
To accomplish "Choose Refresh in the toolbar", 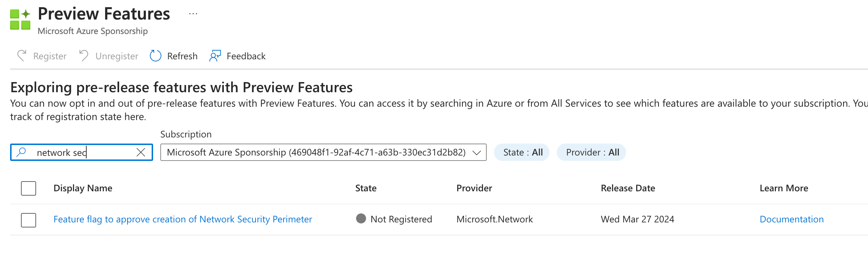I will click(174, 56).
